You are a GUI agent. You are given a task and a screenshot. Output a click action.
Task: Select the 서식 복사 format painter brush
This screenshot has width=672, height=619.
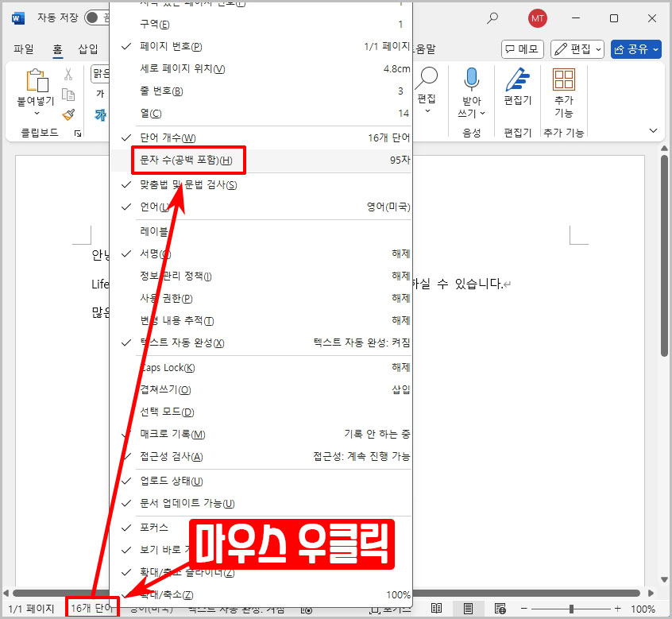(x=68, y=114)
